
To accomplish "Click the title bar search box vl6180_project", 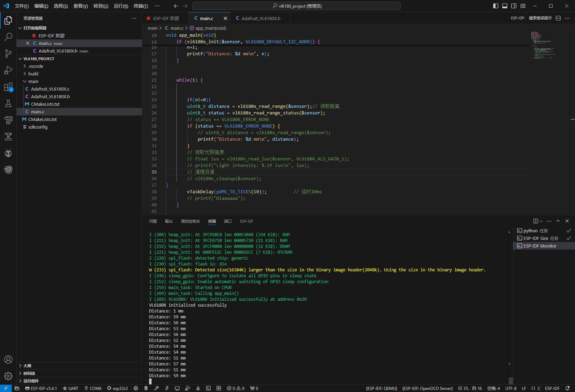I will pyautogui.click(x=296, y=6).
